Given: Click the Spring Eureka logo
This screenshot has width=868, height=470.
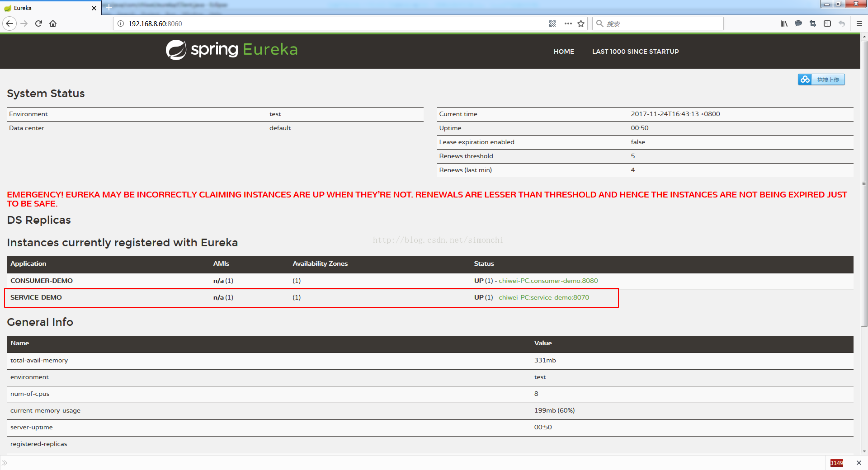Looking at the screenshot, I should tap(231, 50).
